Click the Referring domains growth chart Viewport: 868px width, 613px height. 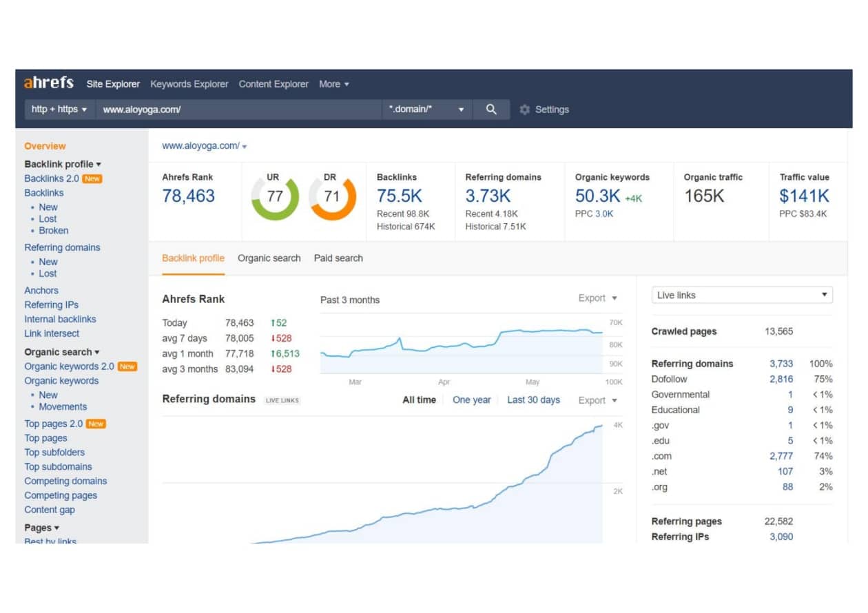tap(382, 480)
